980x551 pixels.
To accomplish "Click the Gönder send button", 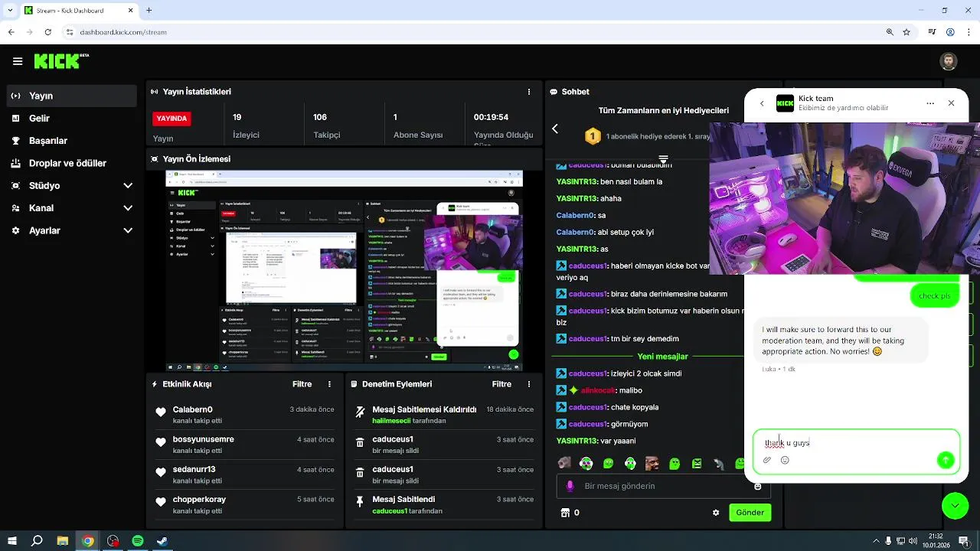I will pos(750,513).
